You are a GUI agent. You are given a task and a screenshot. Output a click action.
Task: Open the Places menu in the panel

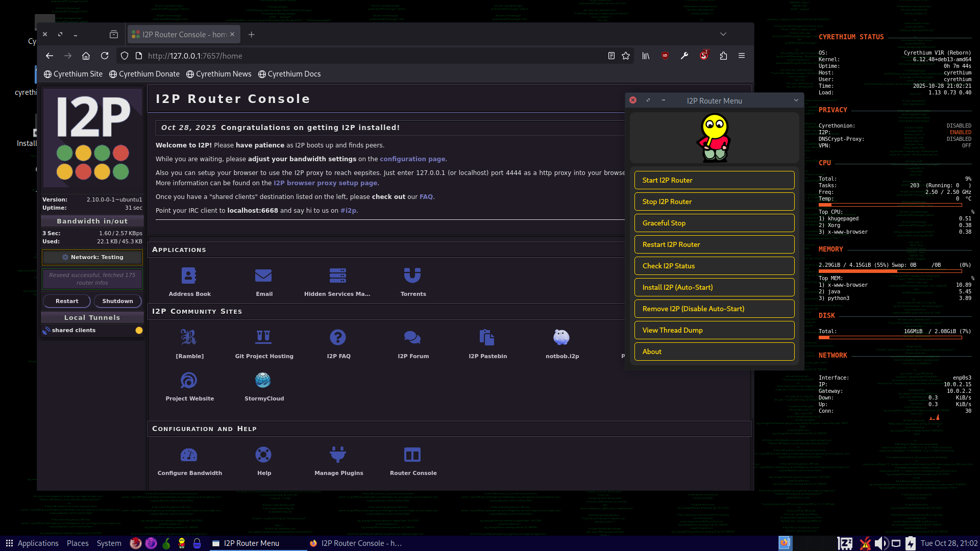pyautogui.click(x=78, y=543)
